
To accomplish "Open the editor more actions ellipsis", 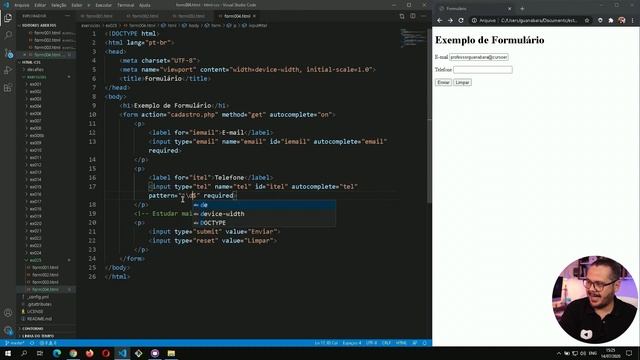I will click(x=423, y=16).
